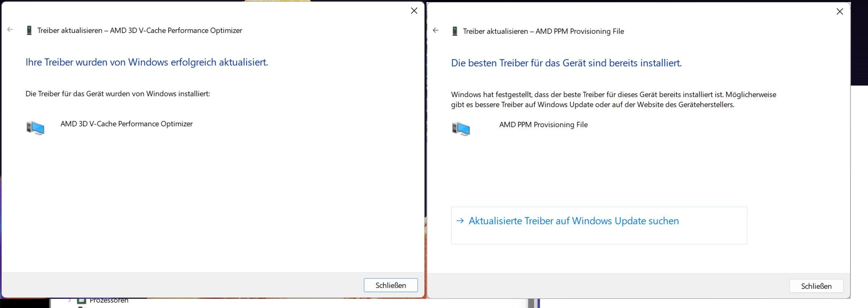The image size is (868, 308).
Task: Expand the Prozessoren node in Device Manager
Action: tap(70, 300)
